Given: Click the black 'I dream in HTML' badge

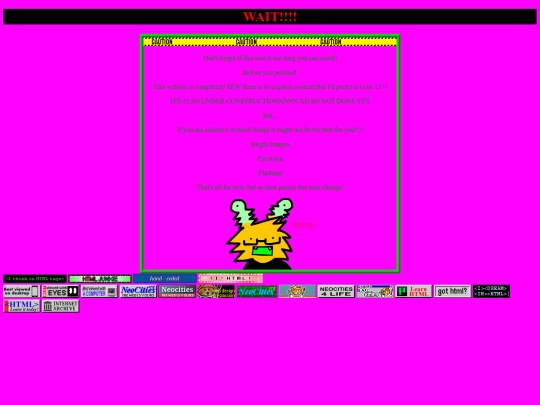Looking at the screenshot, I should click(x=491, y=291).
